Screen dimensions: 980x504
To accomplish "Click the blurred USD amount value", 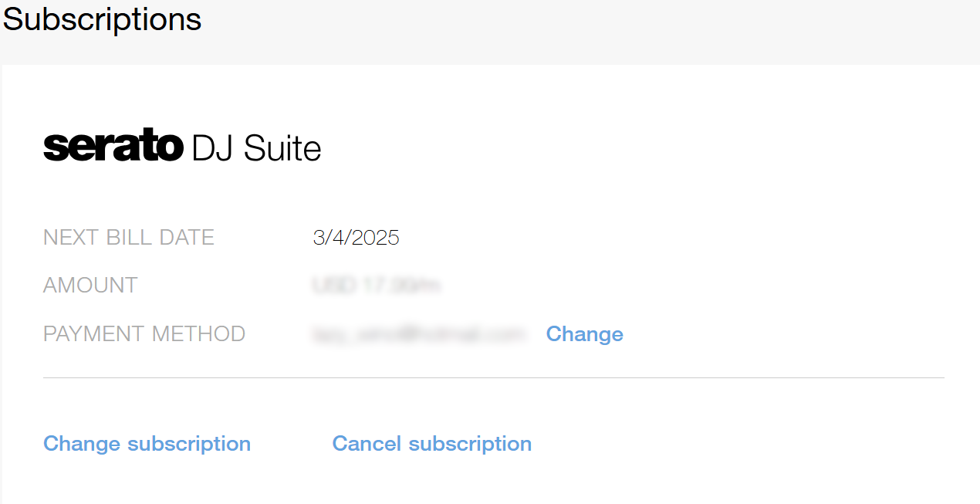I will 376,286.
